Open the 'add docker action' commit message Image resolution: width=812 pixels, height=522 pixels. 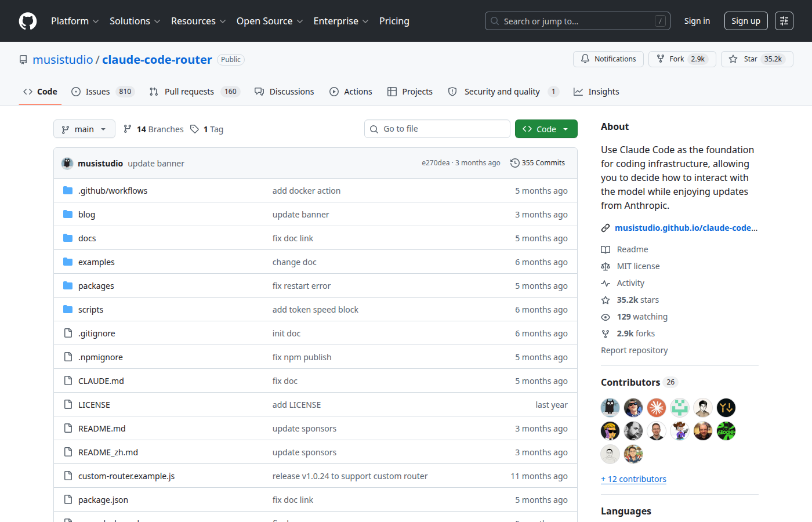[x=306, y=191]
